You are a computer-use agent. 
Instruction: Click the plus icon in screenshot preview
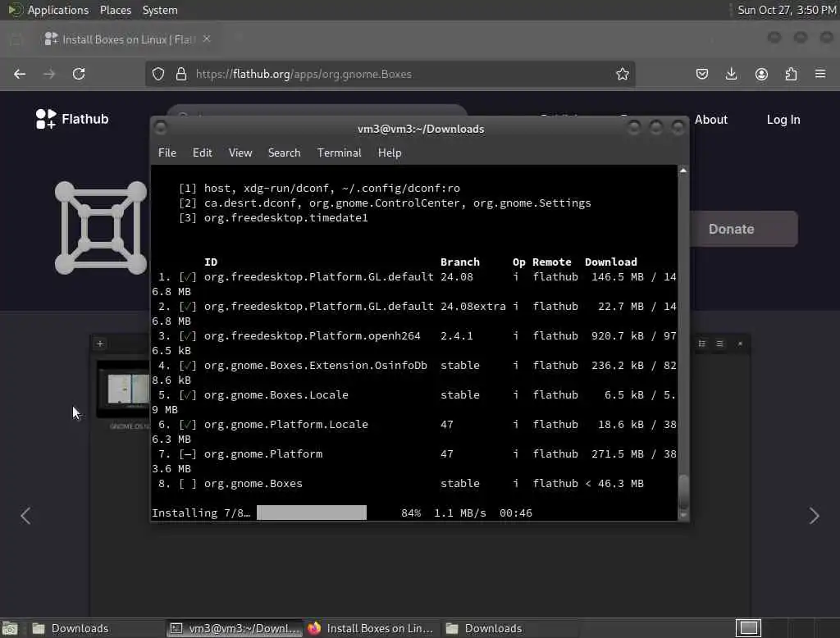coord(99,344)
